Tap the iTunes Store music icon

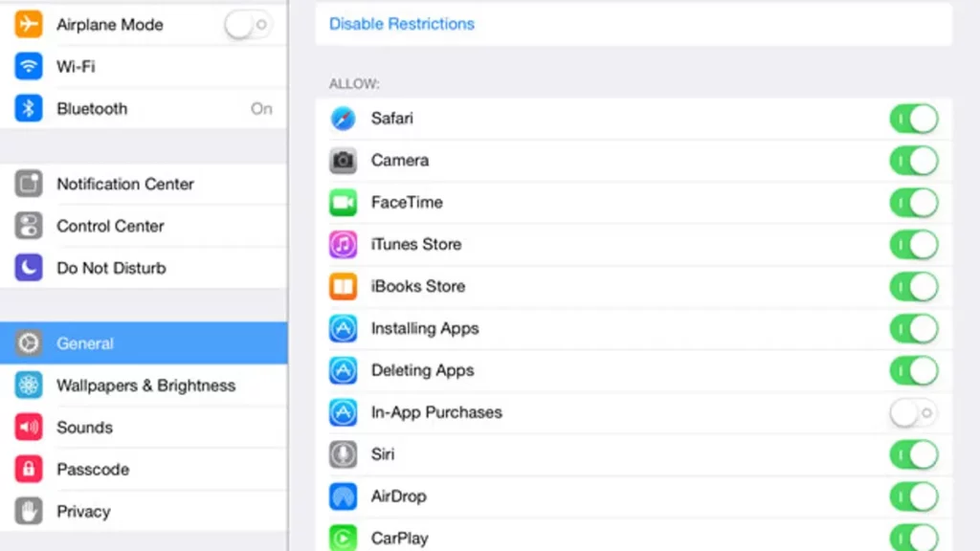coord(344,244)
